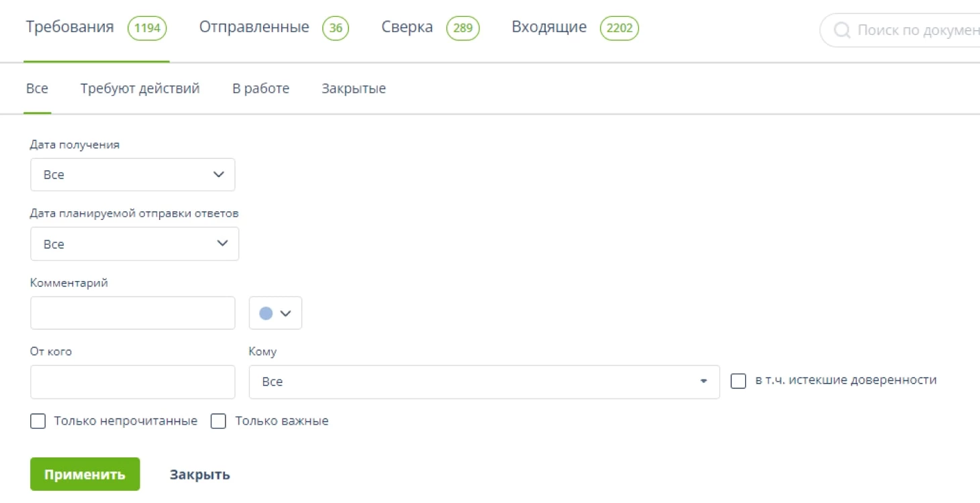Click the Закрыть link
The height and width of the screenshot is (503, 980).
[200, 475]
